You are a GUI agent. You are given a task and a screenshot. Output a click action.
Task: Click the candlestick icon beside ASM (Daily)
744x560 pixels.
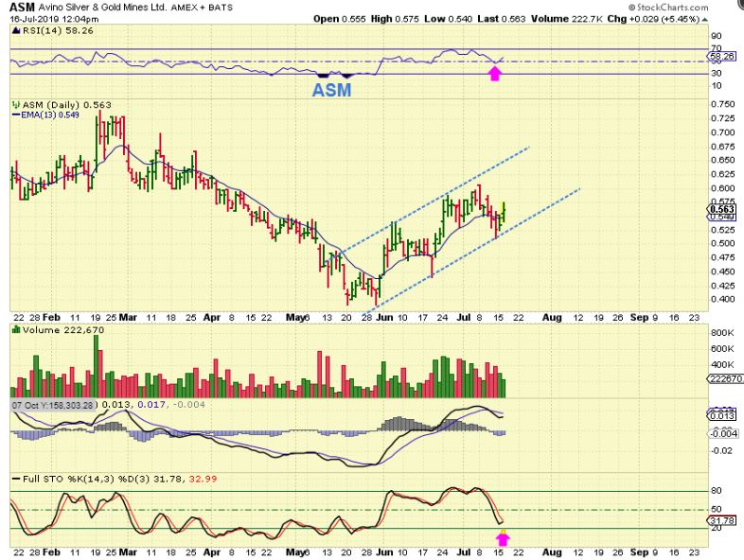coord(16,105)
